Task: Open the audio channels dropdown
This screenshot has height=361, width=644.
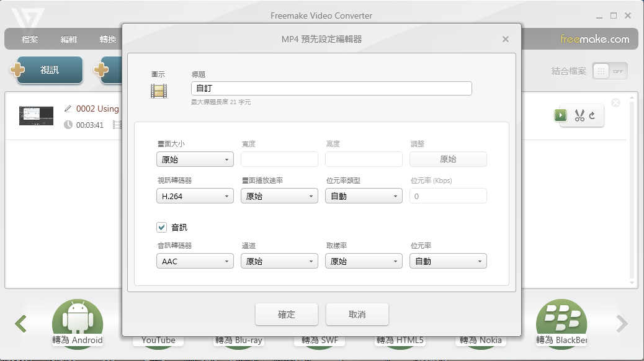Action: (x=279, y=261)
